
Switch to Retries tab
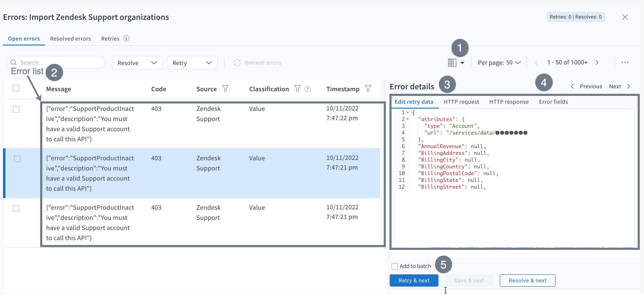click(x=110, y=39)
